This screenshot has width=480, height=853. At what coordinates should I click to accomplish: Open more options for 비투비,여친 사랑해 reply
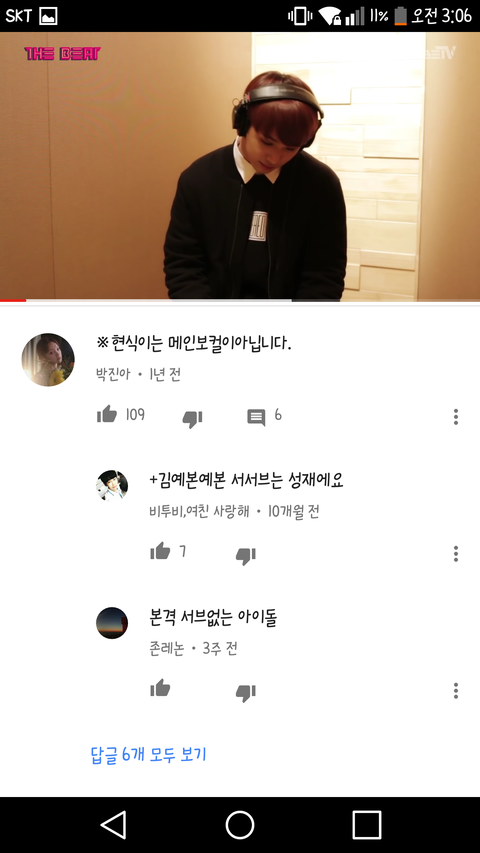[x=456, y=554]
